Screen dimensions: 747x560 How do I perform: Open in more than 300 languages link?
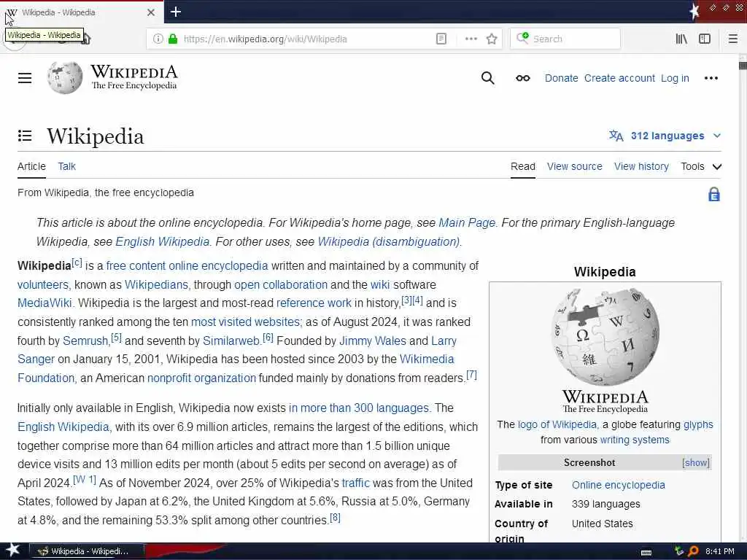358,408
